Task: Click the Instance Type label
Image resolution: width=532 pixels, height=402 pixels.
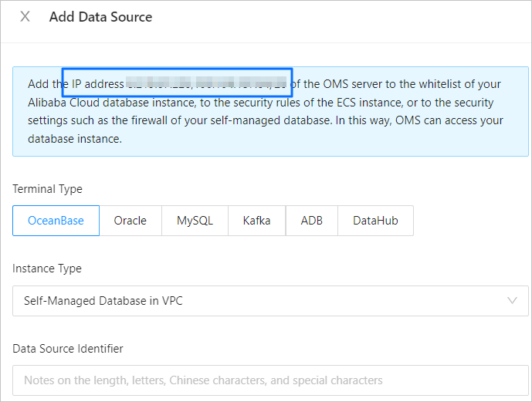Action: click(47, 269)
